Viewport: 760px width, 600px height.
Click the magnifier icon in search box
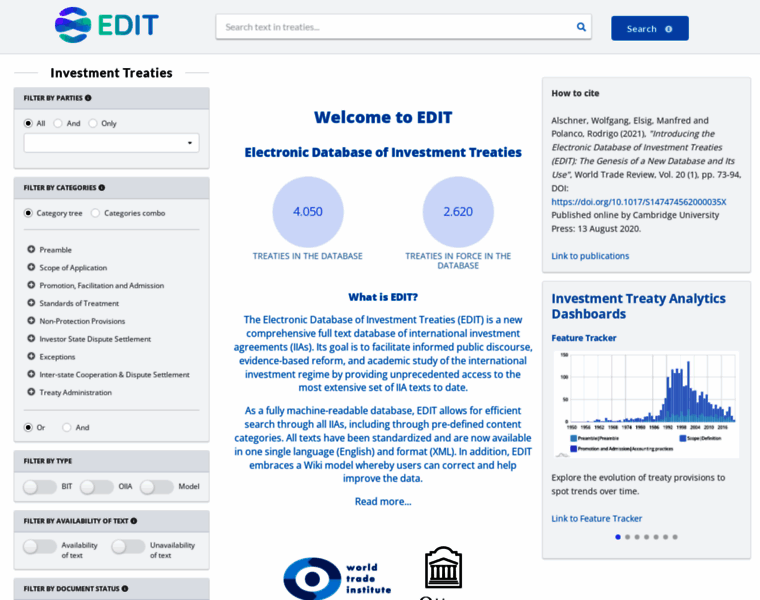click(581, 27)
